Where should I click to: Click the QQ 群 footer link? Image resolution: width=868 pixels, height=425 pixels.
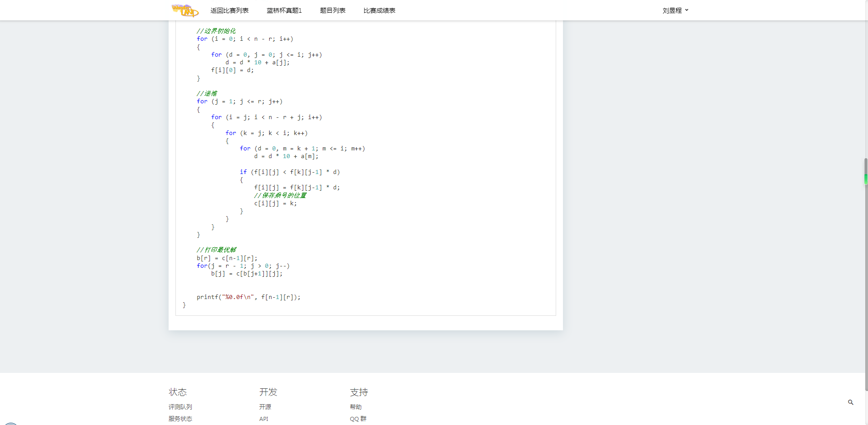coord(358,419)
